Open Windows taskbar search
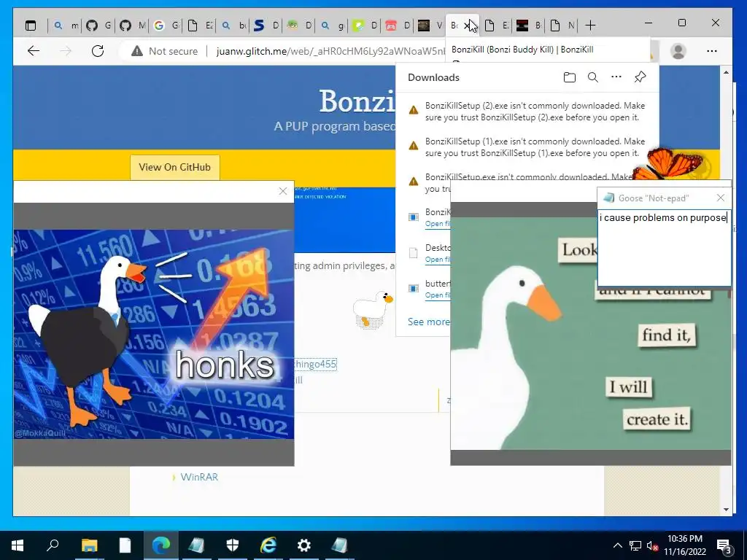 pos(53,545)
